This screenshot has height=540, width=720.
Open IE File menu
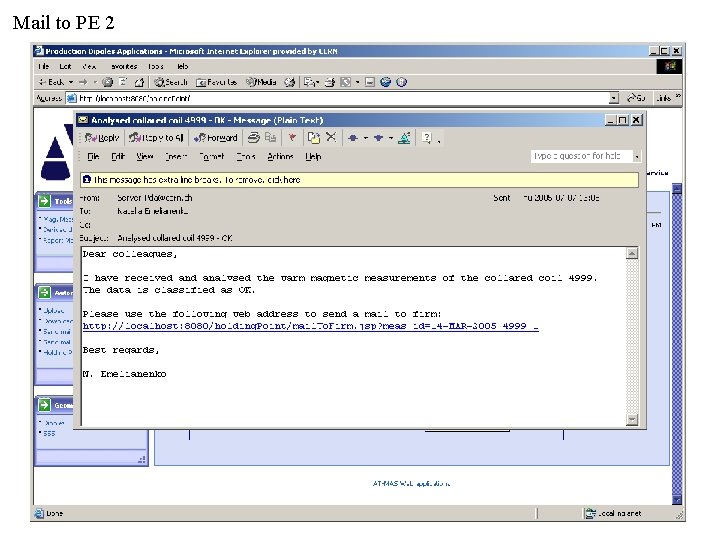(44, 67)
